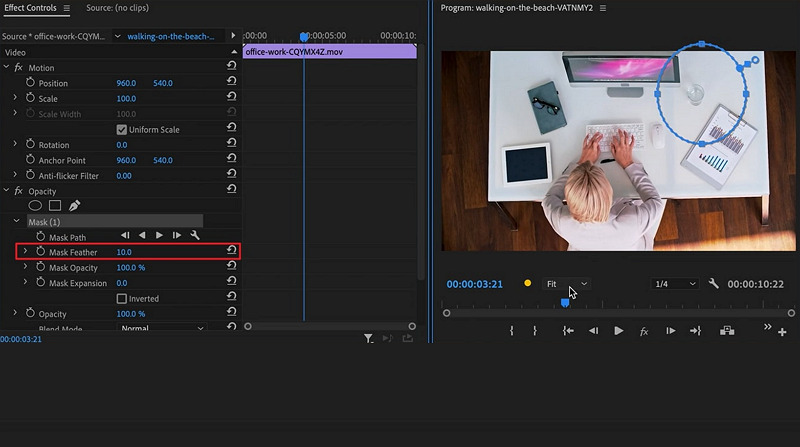
Task: Go to Out point in Program monitor
Action: 695,331
